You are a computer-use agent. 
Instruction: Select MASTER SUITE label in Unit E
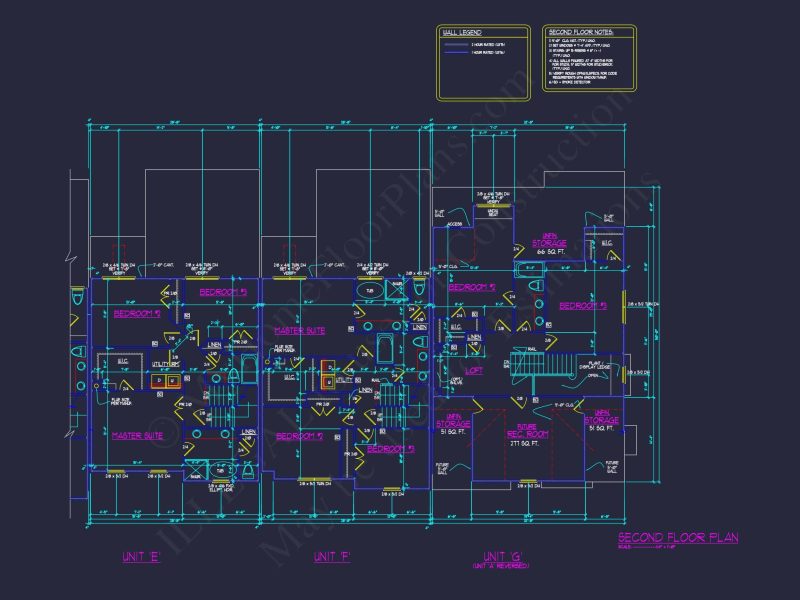coord(137,436)
